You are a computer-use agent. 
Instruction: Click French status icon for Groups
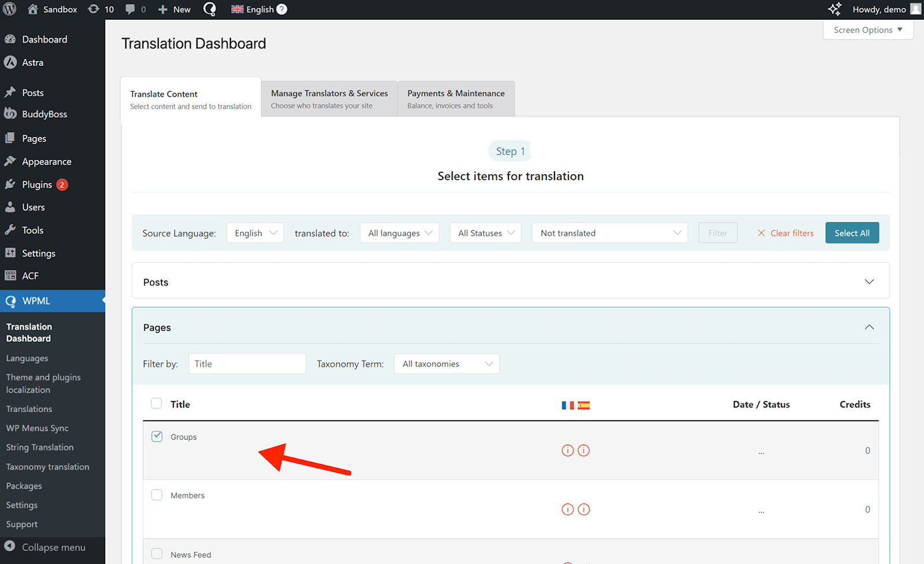(568, 450)
